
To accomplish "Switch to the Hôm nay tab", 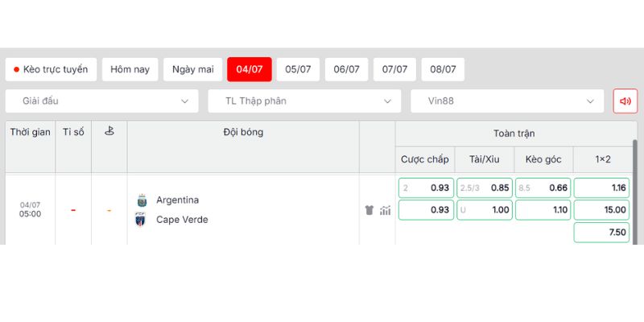I will tap(130, 69).
